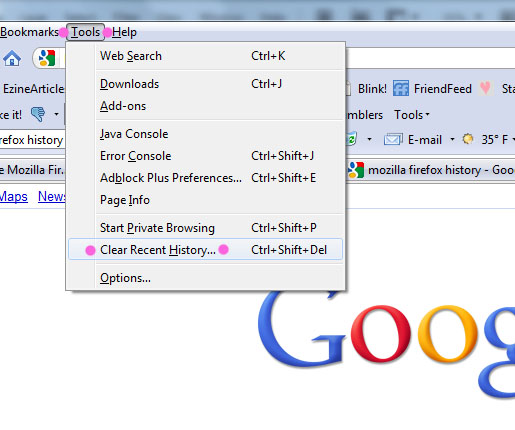The width and height of the screenshot is (515, 430).
Task: Open the News link
Action: coord(52,196)
